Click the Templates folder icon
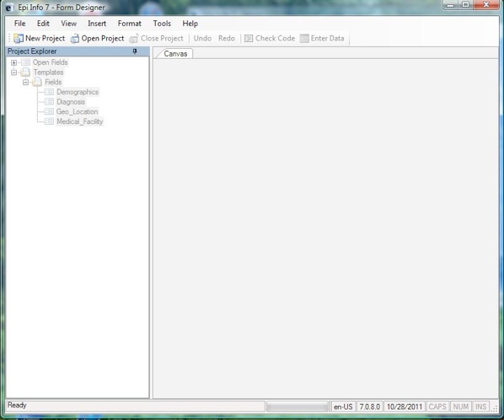The image size is (504, 420). (25, 73)
